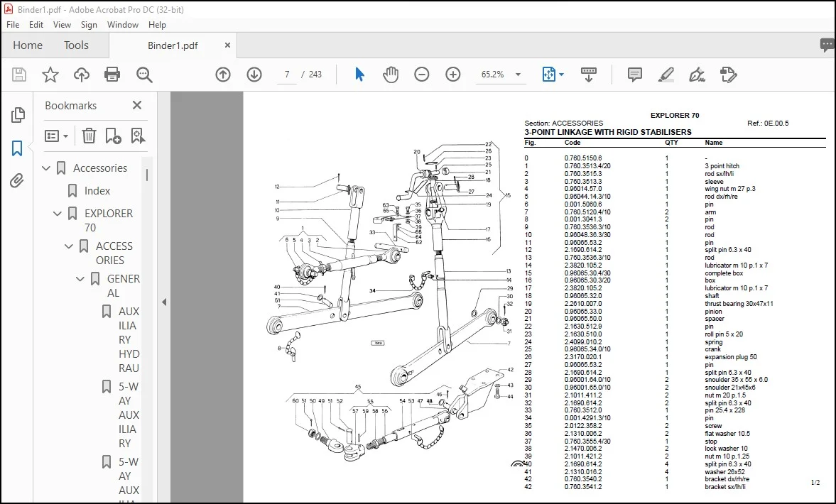Open the Sign menu

pos(89,25)
